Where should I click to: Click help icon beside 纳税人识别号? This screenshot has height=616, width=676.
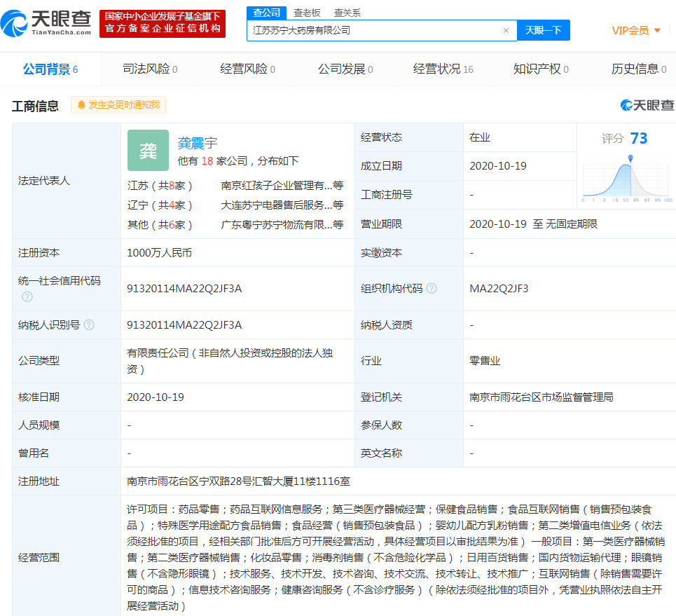pyautogui.click(x=89, y=325)
